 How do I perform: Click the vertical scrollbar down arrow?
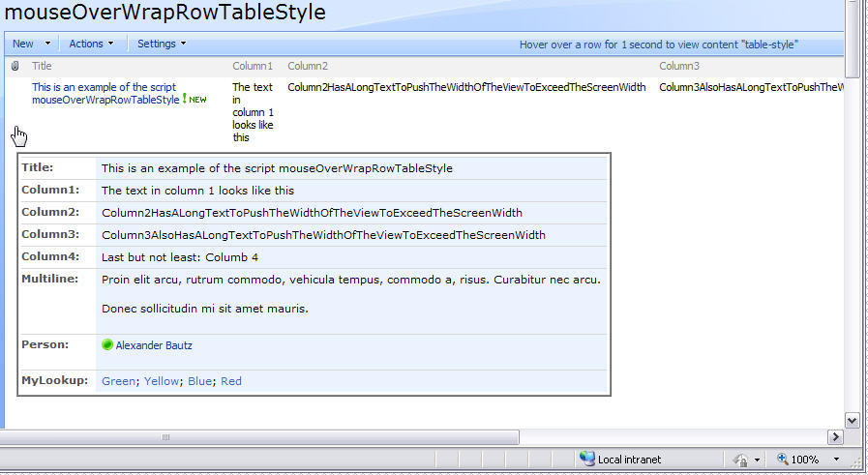(x=853, y=420)
